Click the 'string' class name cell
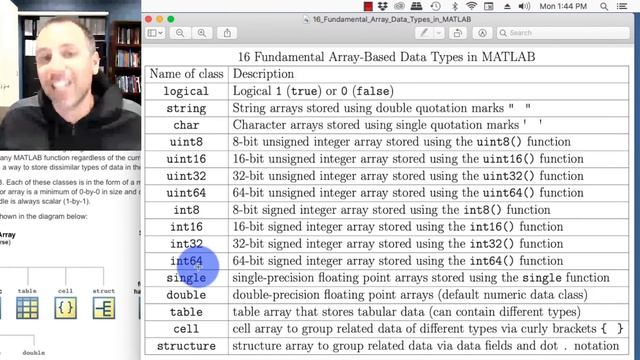The image size is (640, 360). click(186, 108)
